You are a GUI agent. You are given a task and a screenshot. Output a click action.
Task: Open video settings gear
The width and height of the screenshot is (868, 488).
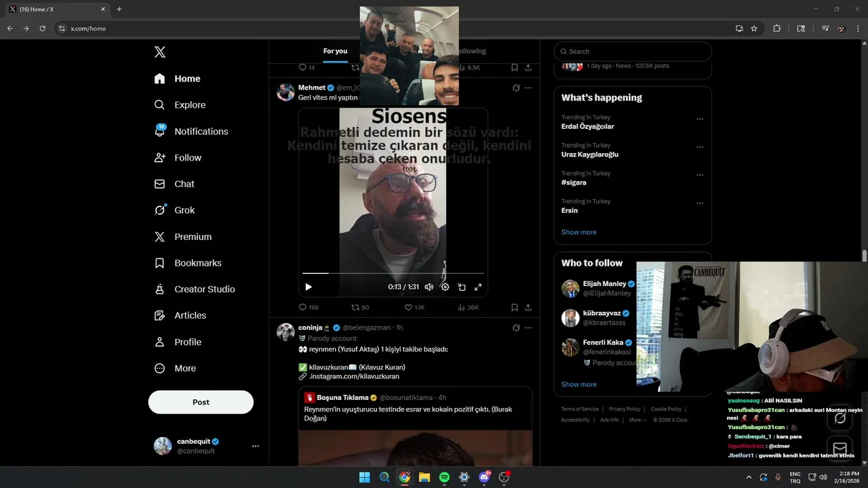[x=445, y=287]
